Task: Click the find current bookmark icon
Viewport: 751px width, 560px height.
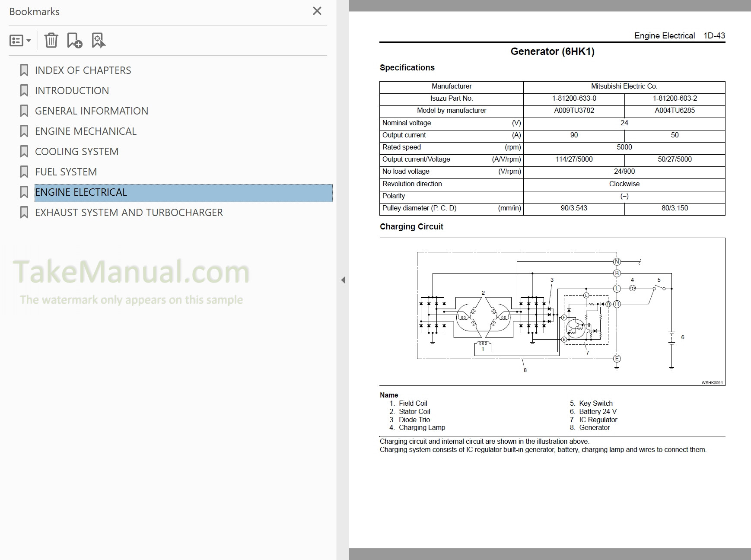Action: (x=99, y=40)
